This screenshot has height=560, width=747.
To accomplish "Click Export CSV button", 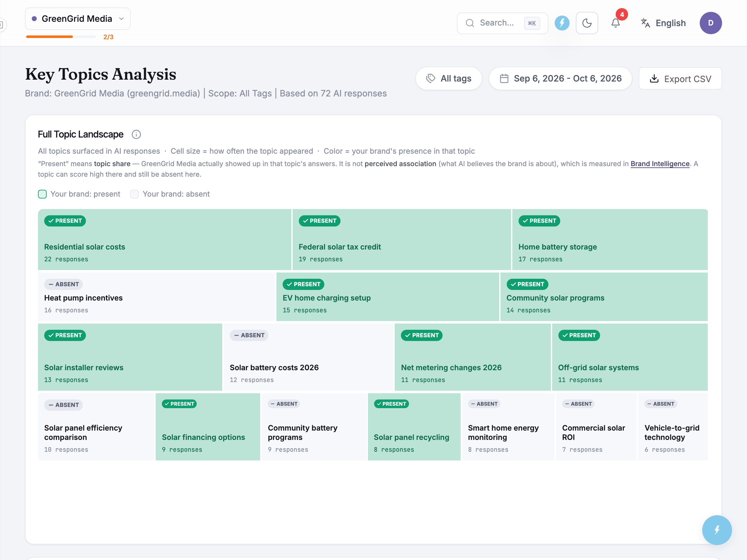I will click(x=680, y=79).
